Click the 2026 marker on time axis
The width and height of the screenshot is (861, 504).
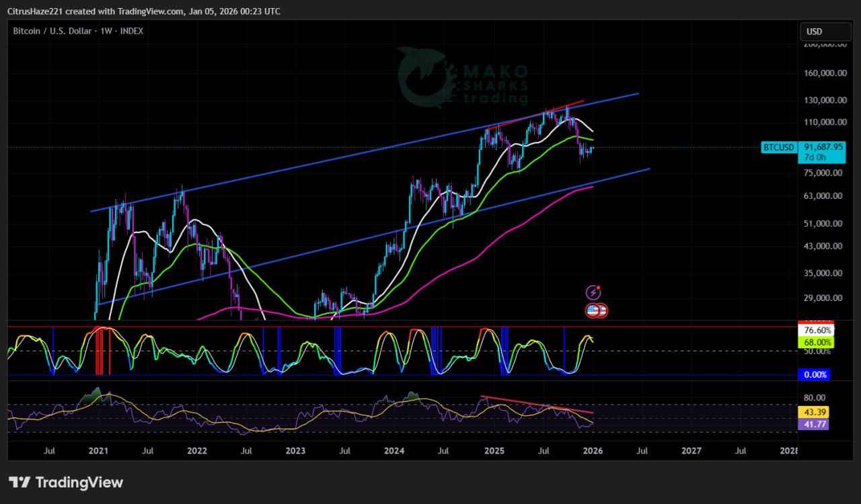593,451
